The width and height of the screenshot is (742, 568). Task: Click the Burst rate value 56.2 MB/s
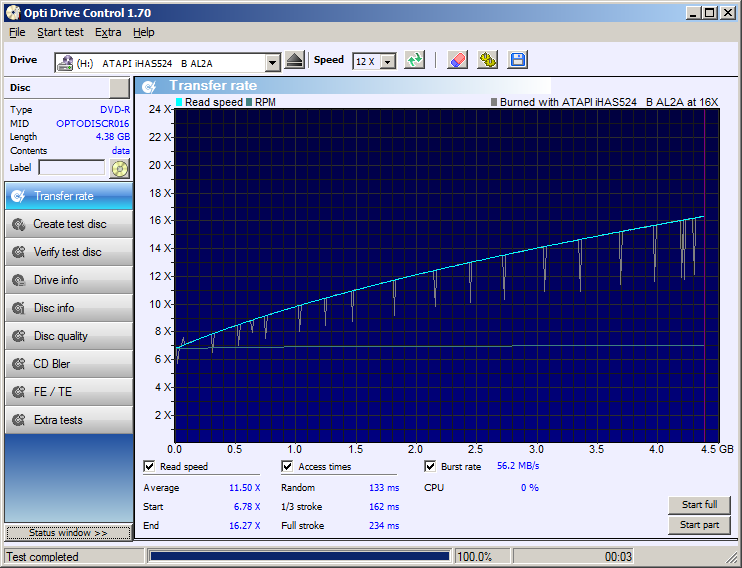click(x=518, y=466)
